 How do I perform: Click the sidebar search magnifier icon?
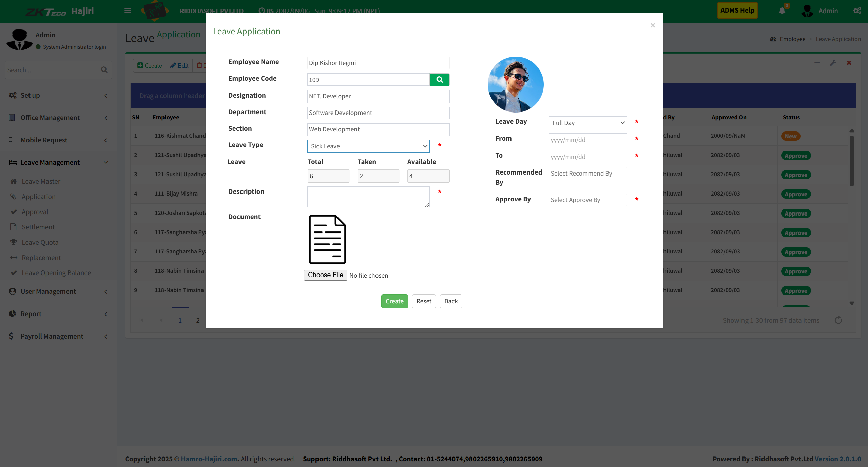tap(104, 70)
